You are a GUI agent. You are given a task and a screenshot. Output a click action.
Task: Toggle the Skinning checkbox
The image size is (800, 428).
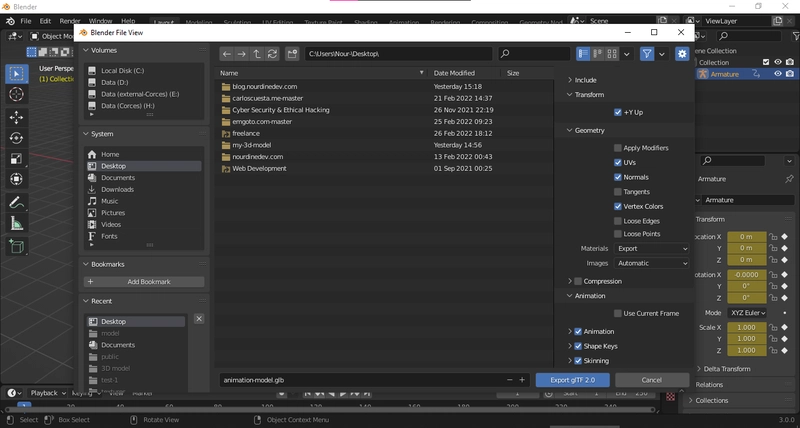pos(578,361)
